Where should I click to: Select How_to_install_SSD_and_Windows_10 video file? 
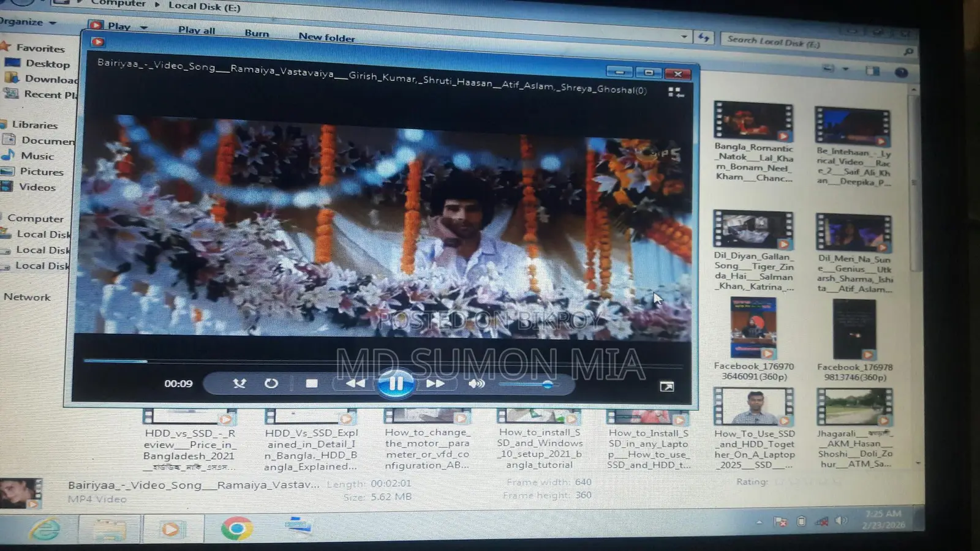pos(539,440)
